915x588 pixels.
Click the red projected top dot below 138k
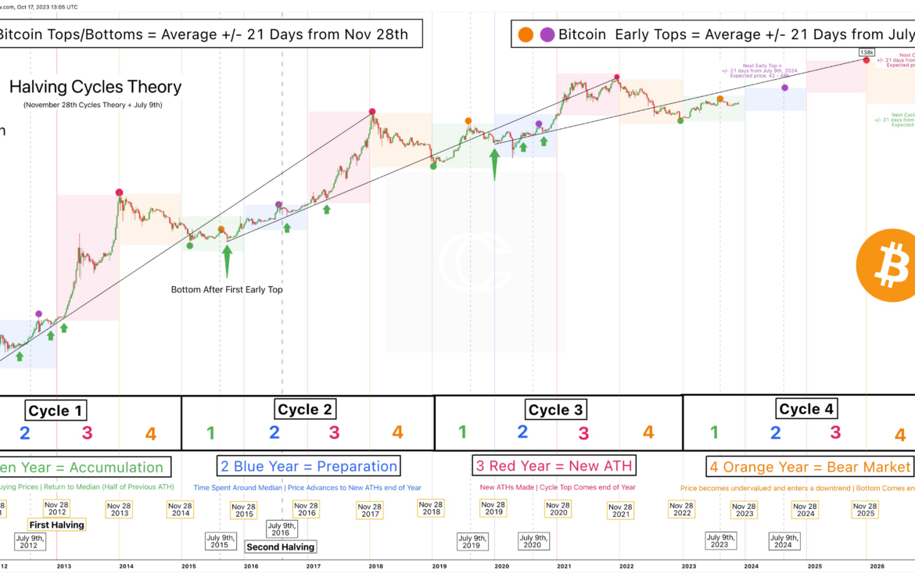[x=867, y=61]
